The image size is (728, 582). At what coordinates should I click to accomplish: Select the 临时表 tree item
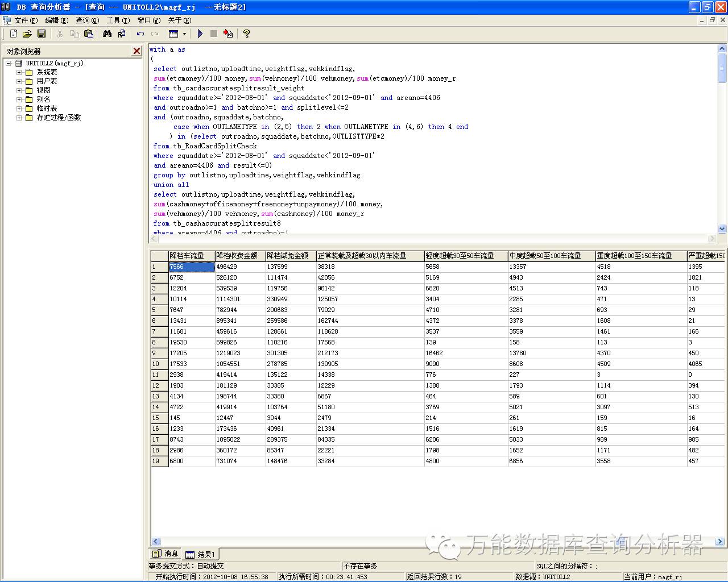47,109
